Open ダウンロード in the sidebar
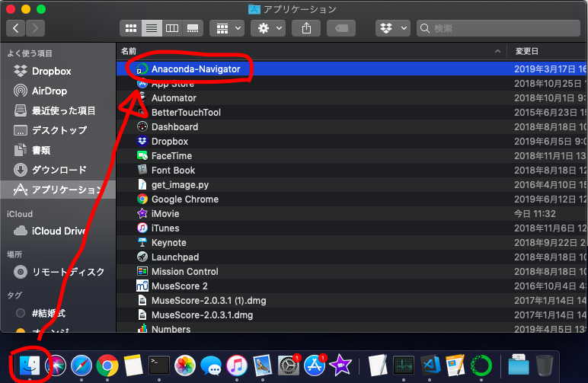This screenshot has width=588, height=383. click(x=59, y=170)
